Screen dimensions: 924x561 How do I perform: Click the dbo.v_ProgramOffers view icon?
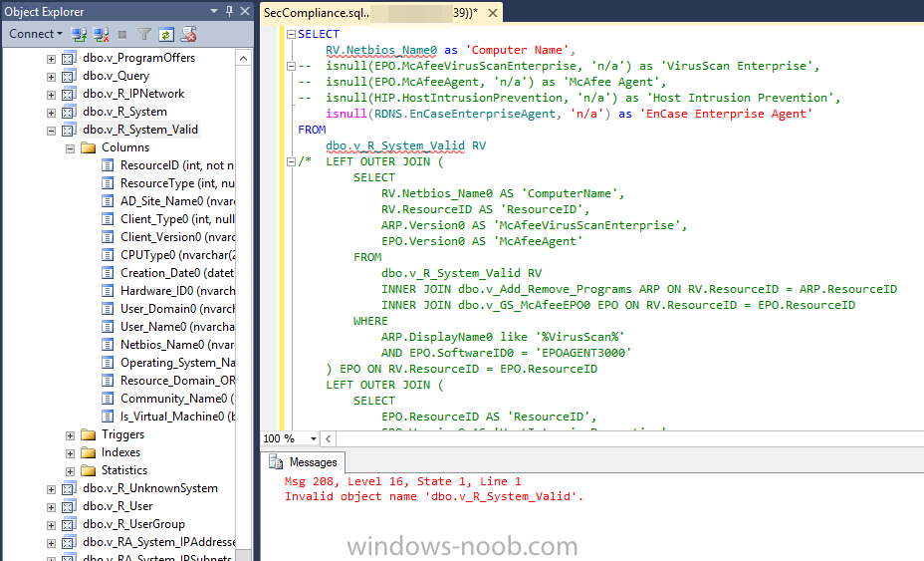pos(69,59)
